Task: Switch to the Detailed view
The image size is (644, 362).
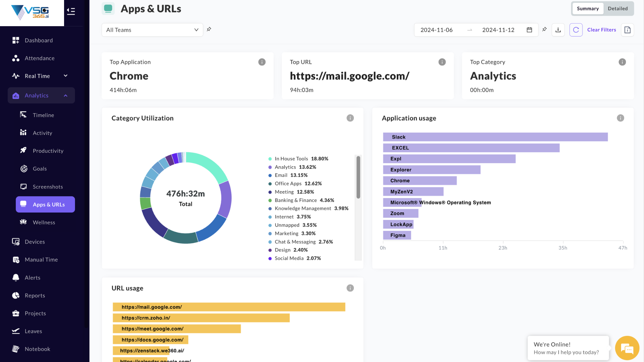Action: coord(618,9)
